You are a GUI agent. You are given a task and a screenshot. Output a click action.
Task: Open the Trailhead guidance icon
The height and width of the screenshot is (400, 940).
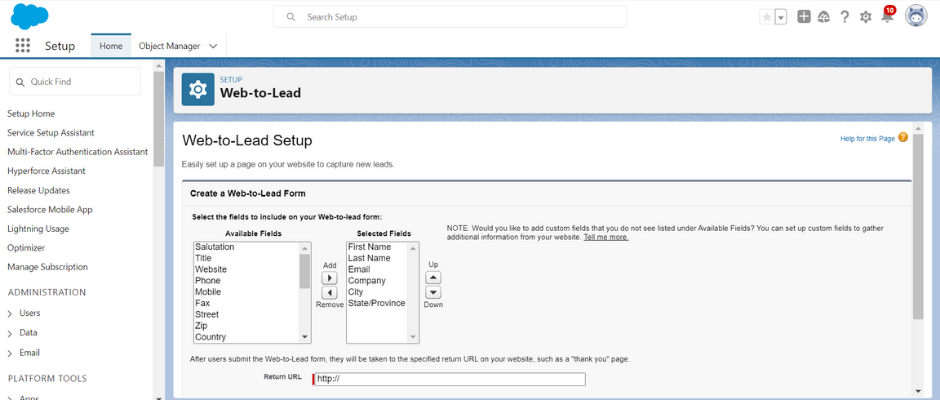[x=824, y=17]
